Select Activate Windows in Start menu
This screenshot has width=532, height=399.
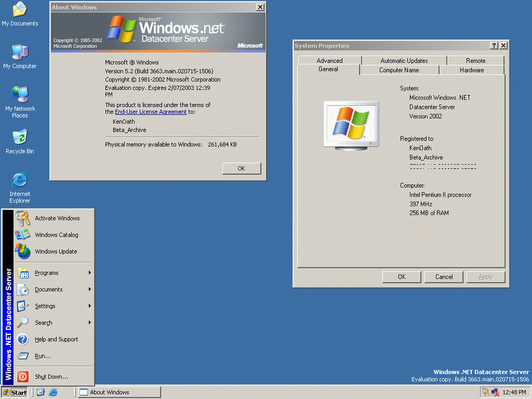tap(57, 218)
